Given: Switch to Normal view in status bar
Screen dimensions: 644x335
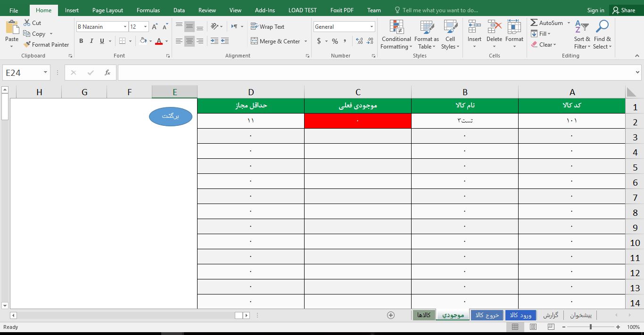Looking at the screenshot, I should tap(515, 327).
